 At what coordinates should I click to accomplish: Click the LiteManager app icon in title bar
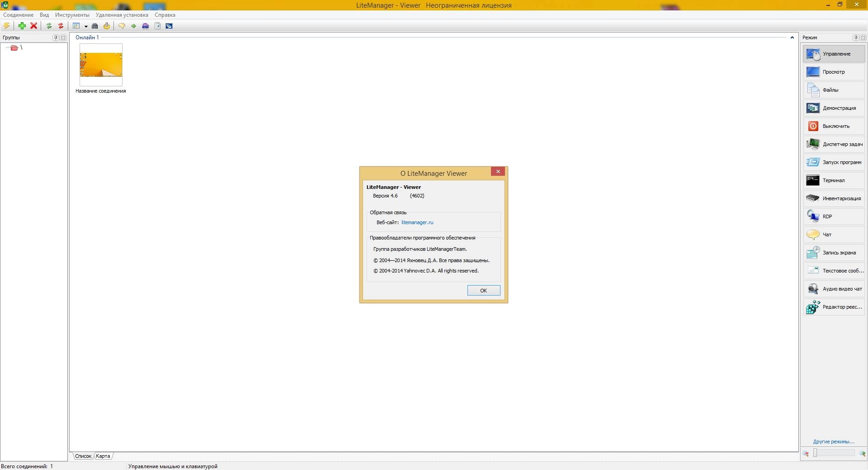[5, 5]
